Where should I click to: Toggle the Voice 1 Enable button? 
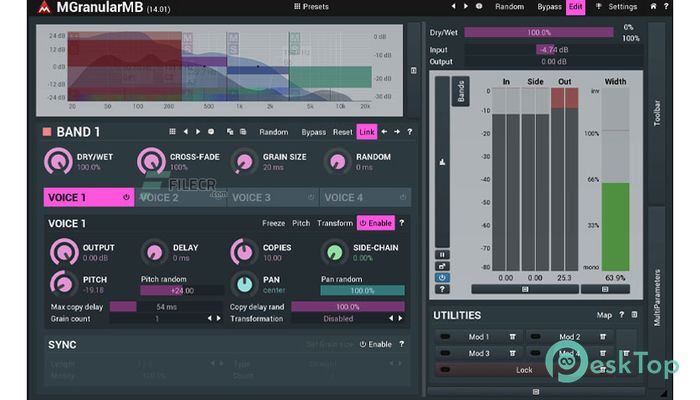pos(375,223)
